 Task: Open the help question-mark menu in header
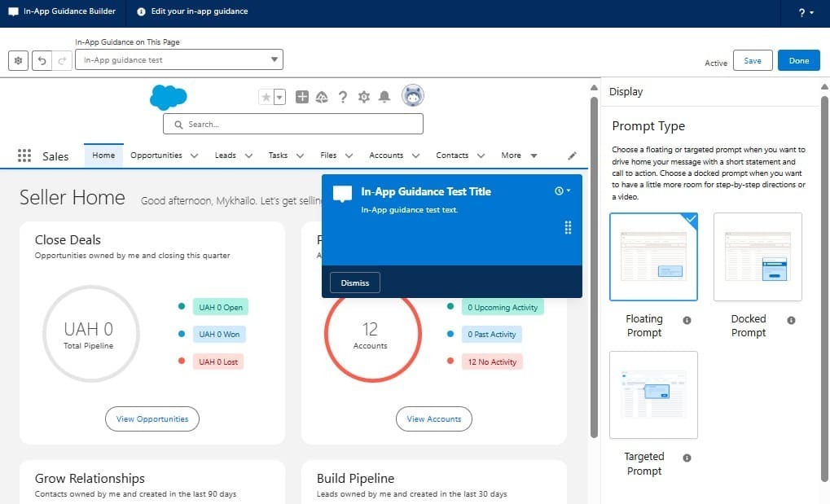coord(806,13)
